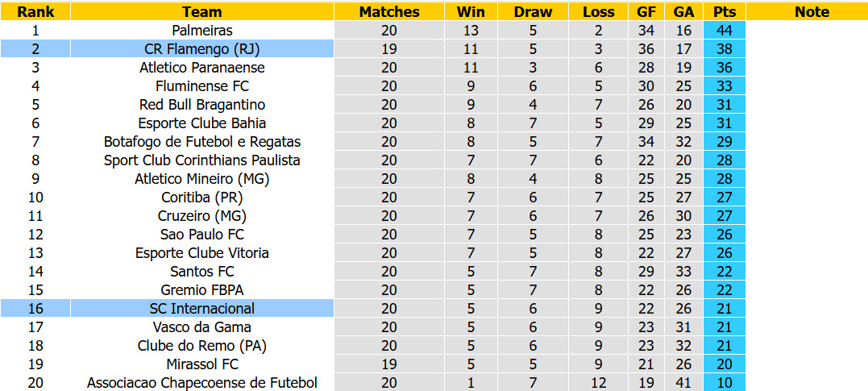Click the Pts column header
This screenshot has height=391, width=868.
pos(724,11)
